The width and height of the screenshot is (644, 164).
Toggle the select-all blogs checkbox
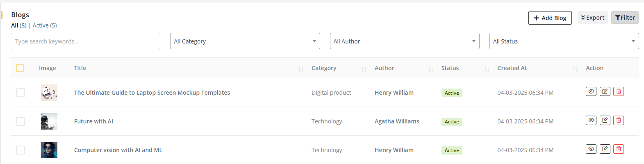pyautogui.click(x=20, y=68)
